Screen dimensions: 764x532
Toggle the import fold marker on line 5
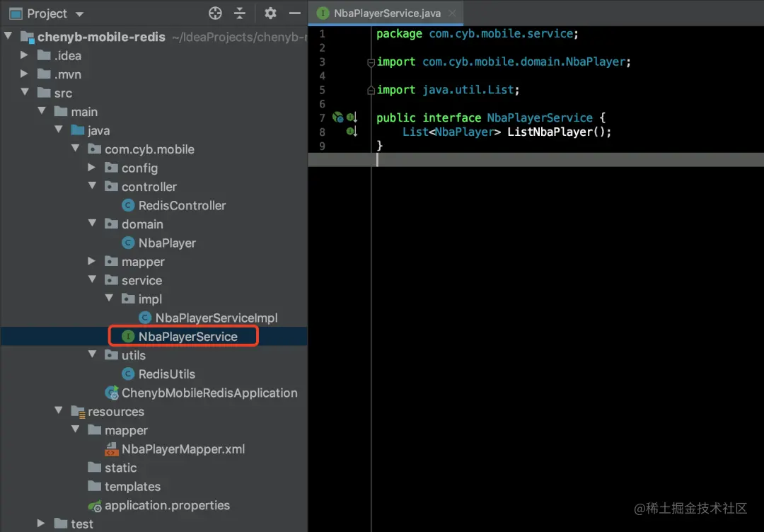click(371, 90)
